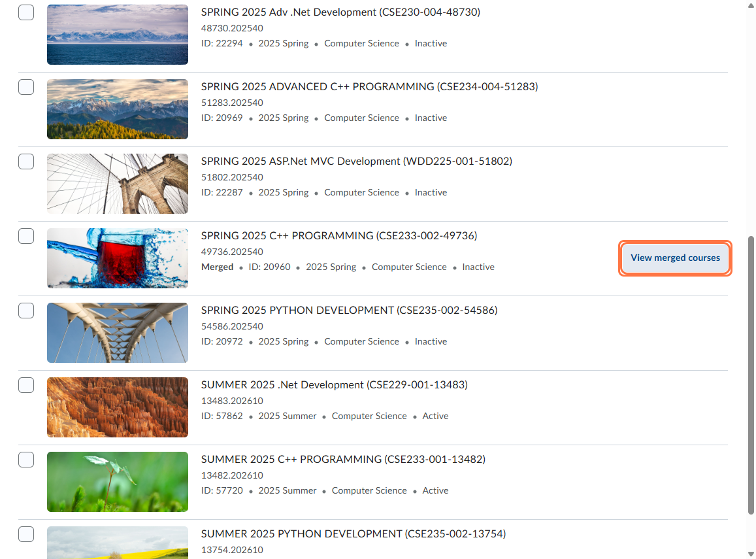The height and width of the screenshot is (559, 756).
Task: Select SUMMER 2025 PYTHON DEVELOPMENT checkbox
Action: tap(26, 534)
